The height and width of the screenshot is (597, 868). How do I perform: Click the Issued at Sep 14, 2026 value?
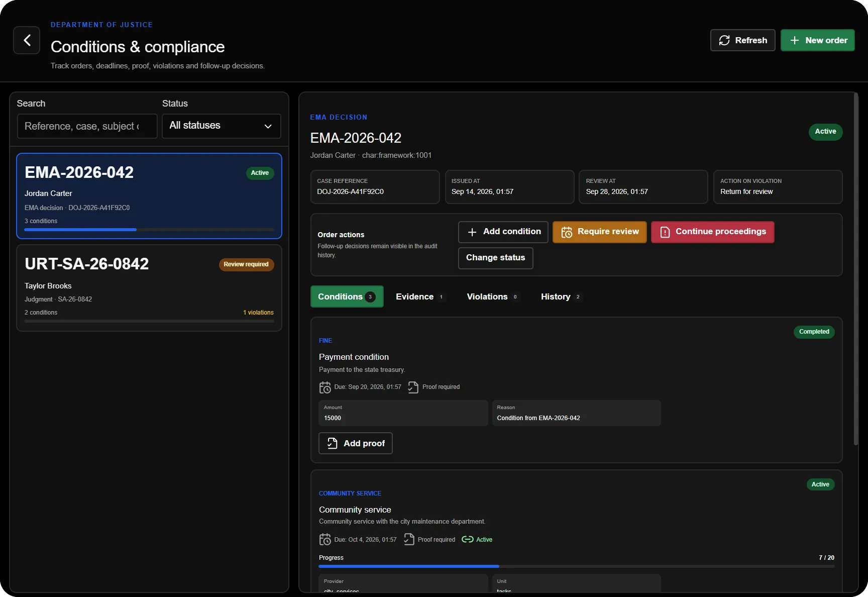482,191
